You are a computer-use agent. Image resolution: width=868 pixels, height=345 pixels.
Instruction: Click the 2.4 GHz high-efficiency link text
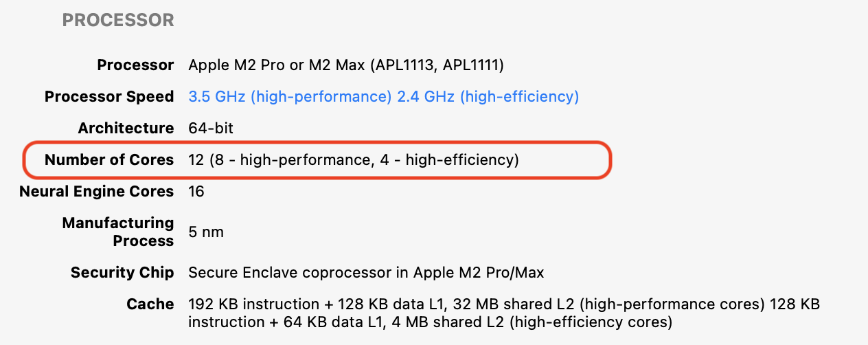point(488,97)
